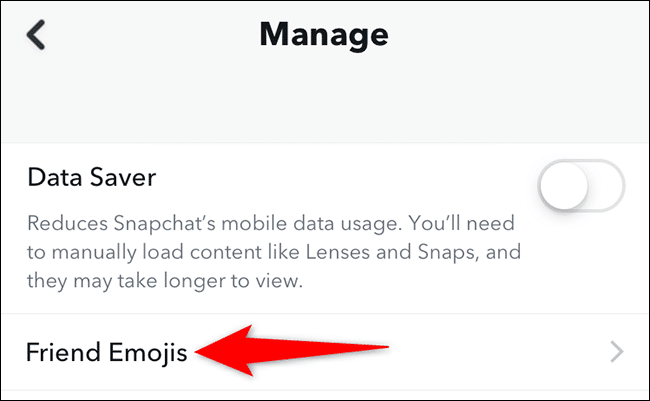This screenshot has width=650, height=401.
Task: Click the Data Saver description text
Action: [x=270, y=251]
